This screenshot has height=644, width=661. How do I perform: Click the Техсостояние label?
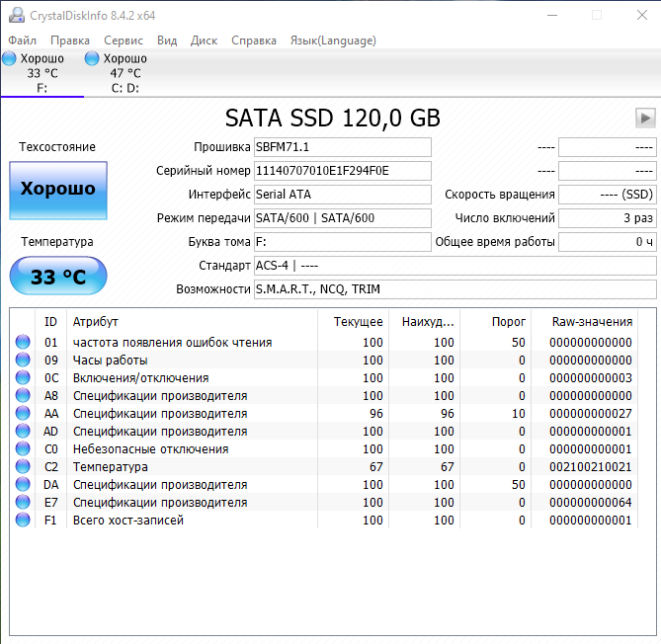(57, 147)
